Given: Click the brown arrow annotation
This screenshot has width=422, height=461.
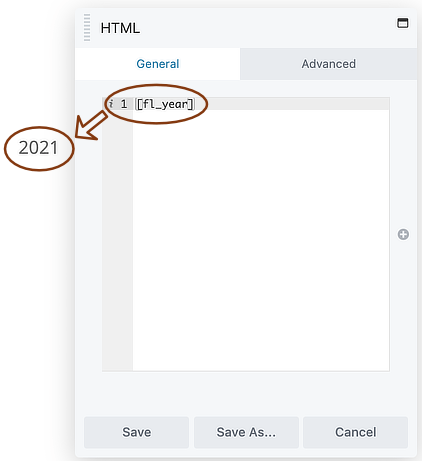Looking at the screenshot, I should tap(91, 126).
